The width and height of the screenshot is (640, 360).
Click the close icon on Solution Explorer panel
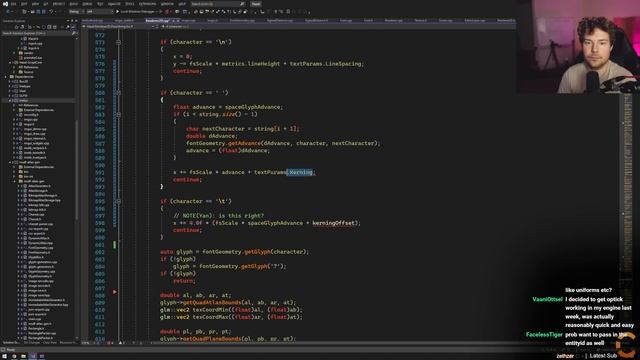pyautogui.click(x=76, y=21)
